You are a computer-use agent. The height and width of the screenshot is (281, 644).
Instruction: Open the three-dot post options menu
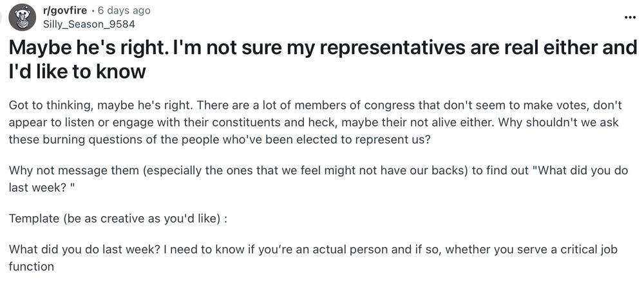(x=630, y=17)
